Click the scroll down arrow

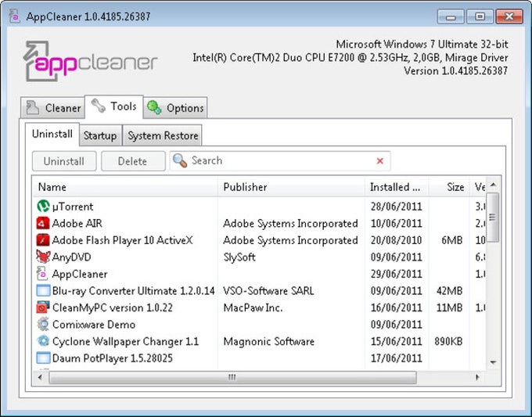pyautogui.click(x=493, y=363)
